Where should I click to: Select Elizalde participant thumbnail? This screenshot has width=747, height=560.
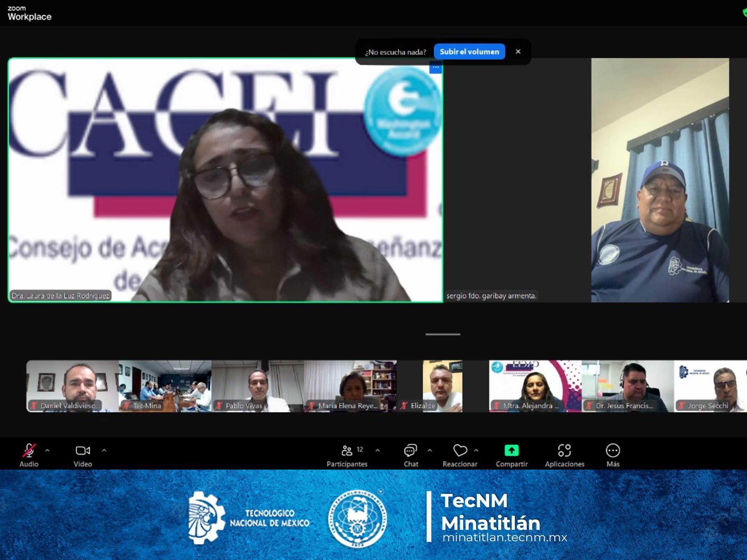pyautogui.click(x=443, y=386)
